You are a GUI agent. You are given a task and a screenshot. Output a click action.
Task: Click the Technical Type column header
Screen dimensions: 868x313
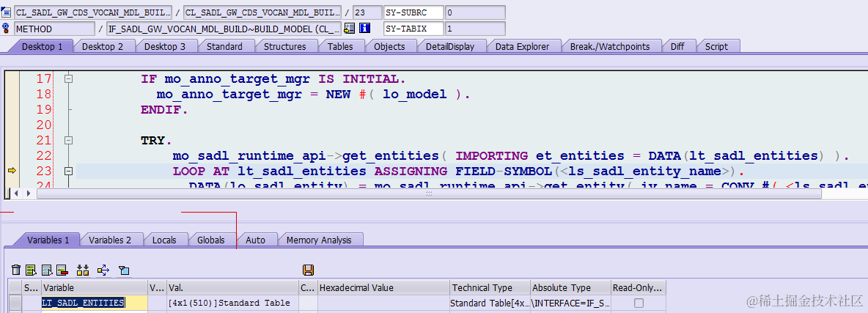click(x=490, y=287)
